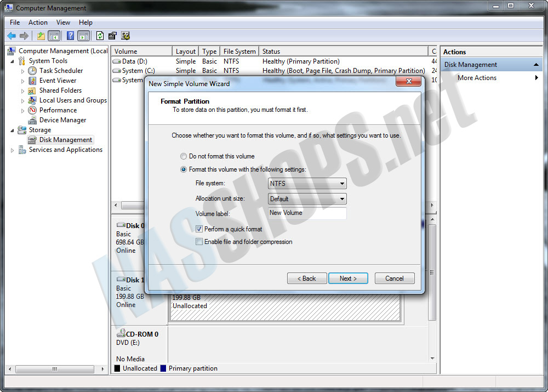Image resolution: width=548 pixels, height=392 pixels.
Task: Open the File system NTFS dropdown
Action: pyautogui.click(x=307, y=184)
